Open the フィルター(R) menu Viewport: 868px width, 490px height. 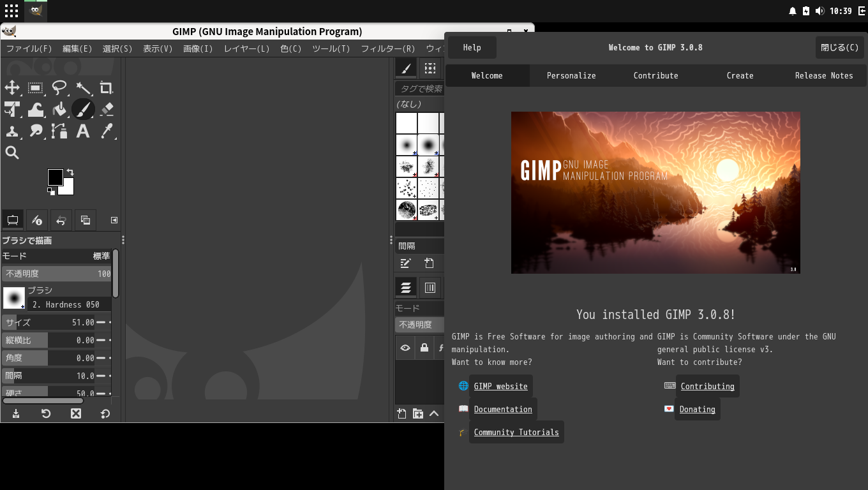point(388,48)
